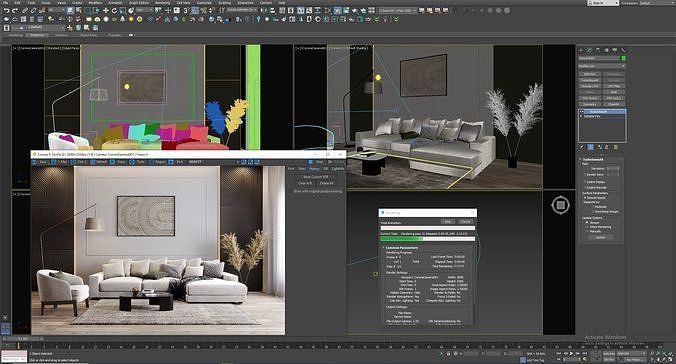Viewport: 676px width, 364px height.
Task: Click Remove Modifier trash icon
Action: click(x=607, y=147)
